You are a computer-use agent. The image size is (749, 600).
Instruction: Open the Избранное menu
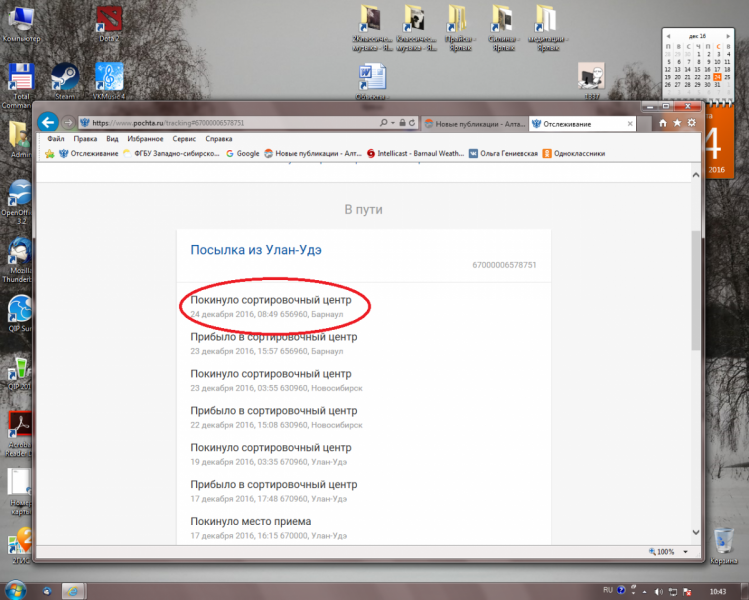click(145, 139)
